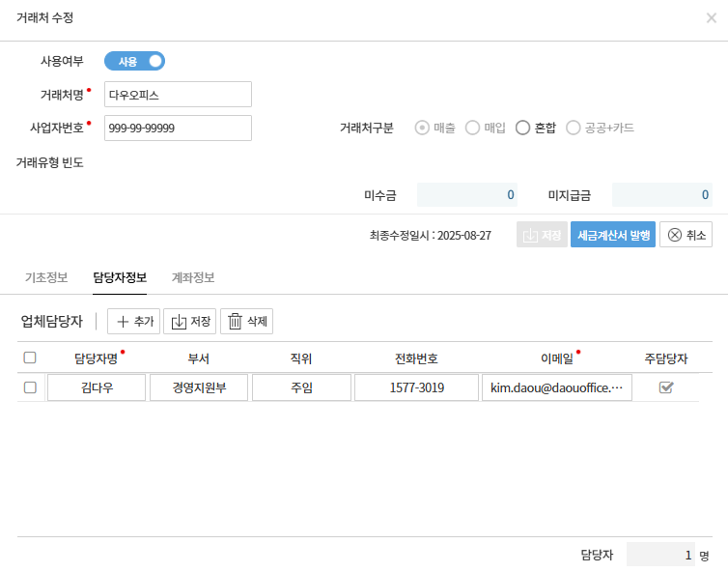Check the 김다우 row checkbox
Image resolution: width=728 pixels, height=573 pixels.
(x=30, y=387)
